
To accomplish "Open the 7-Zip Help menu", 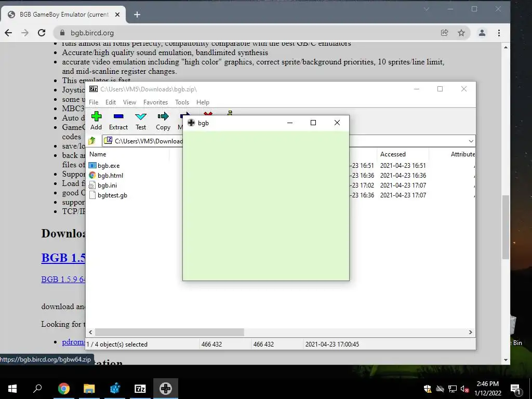I will tap(203, 102).
